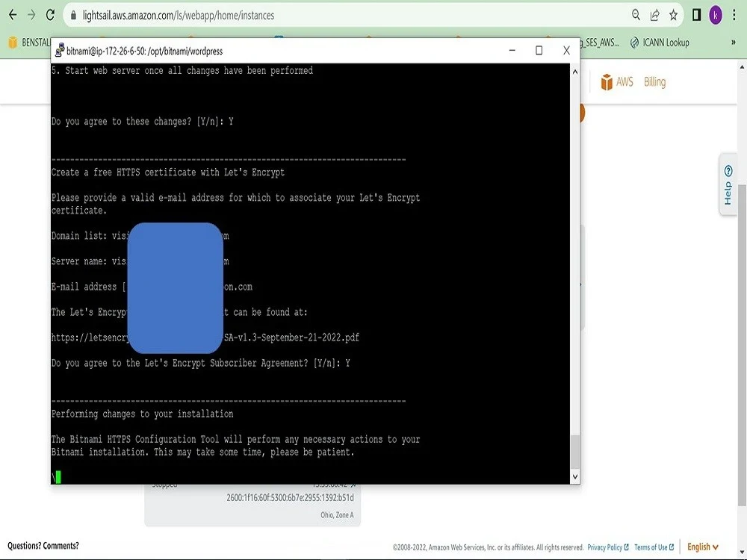Image resolution: width=747 pixels, height=560 pixels.
Task: Follow the Privacy Policy link
Action: 606,547
